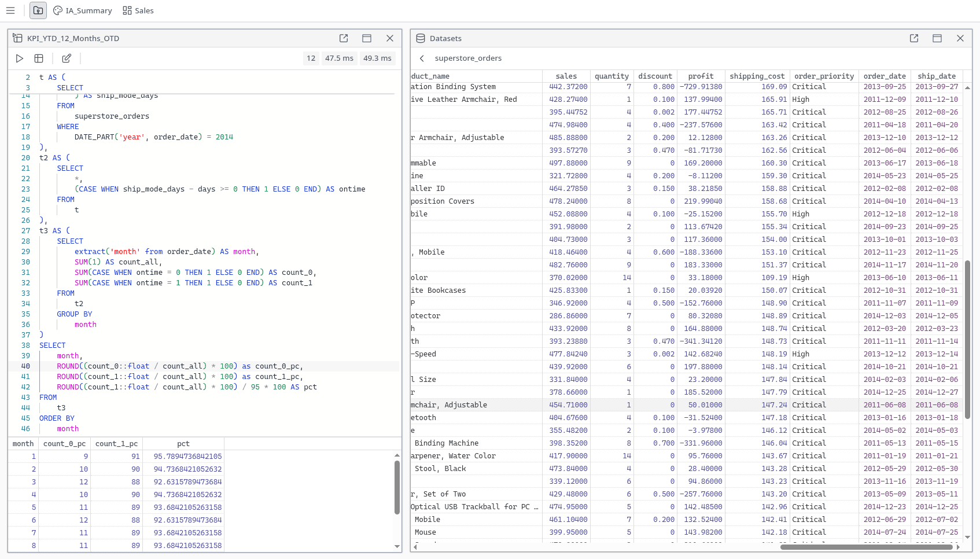The height and width of the screenshot is (559, 980).
Task: Open KPI_YTD_12_Months_OTD in a new window
Action: point(343,38)
